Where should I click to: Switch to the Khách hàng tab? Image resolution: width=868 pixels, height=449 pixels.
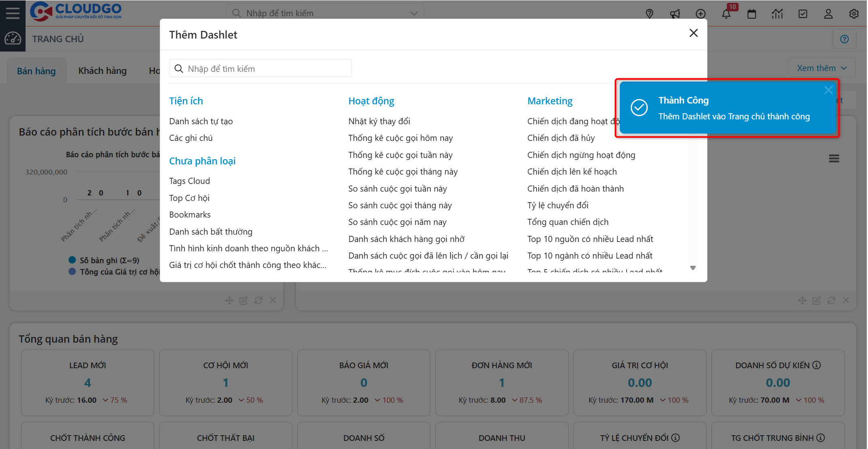coord(102,70)
